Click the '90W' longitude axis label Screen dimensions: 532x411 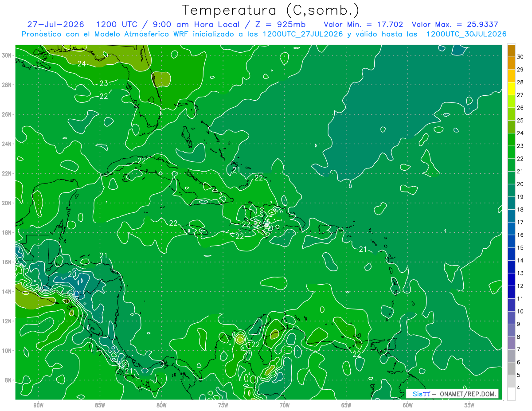tap(39, 405)
